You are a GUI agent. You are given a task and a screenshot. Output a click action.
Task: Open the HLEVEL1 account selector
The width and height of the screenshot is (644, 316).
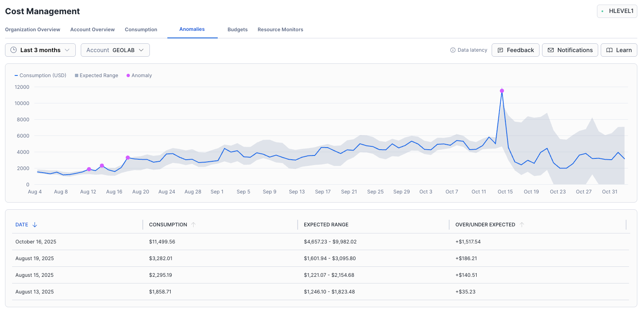click(x=617, y=11)
